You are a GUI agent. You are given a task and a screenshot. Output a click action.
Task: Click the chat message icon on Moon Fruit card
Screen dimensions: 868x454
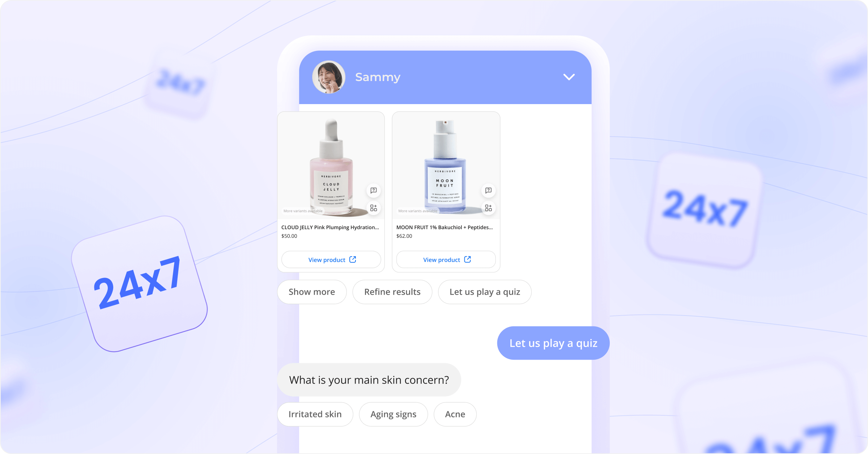(488, 190)
